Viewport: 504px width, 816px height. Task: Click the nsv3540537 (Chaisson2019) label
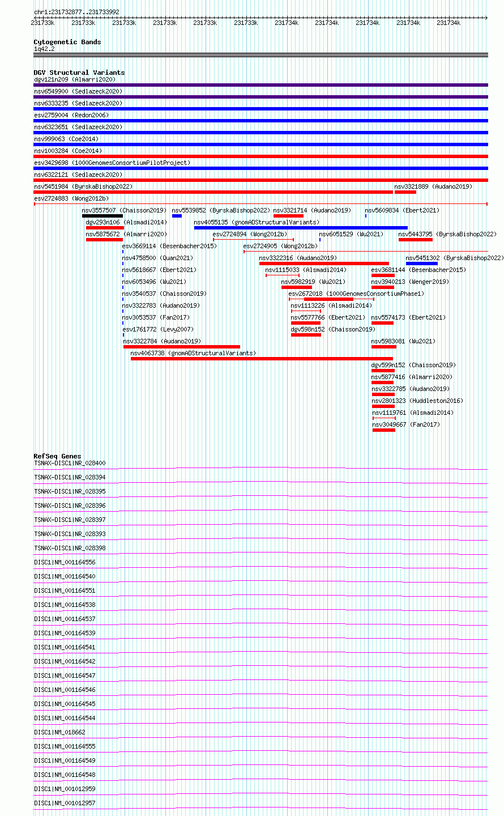coord(164,294)
